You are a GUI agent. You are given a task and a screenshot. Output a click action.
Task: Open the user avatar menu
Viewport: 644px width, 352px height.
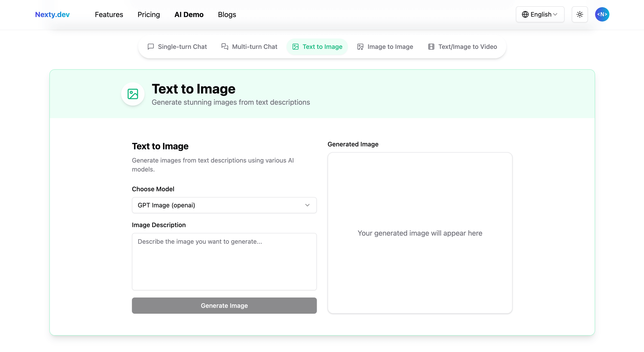[x=602, y=15]
